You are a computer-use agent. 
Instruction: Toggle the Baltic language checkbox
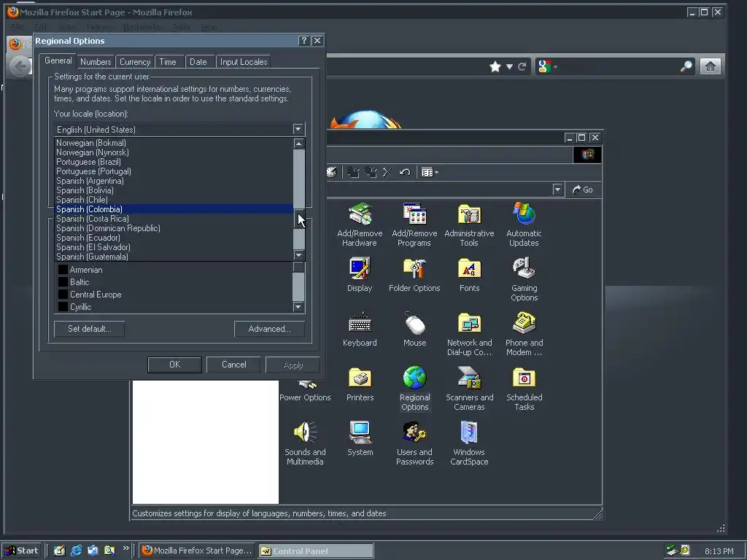point(63,282)
